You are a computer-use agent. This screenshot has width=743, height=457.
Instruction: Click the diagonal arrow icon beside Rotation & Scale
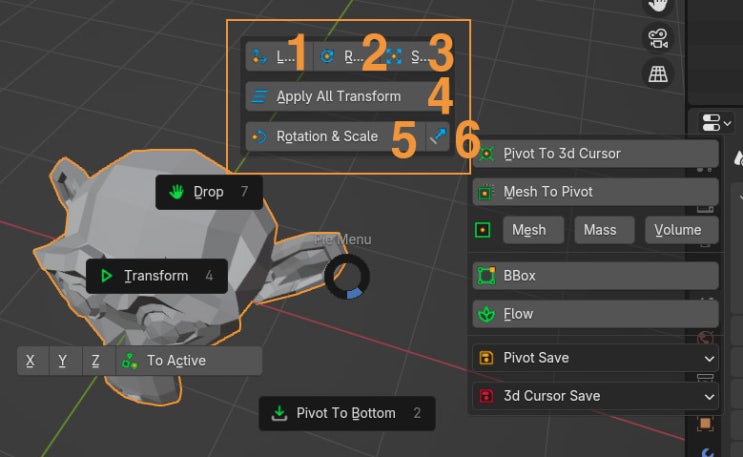pos(437,136)
